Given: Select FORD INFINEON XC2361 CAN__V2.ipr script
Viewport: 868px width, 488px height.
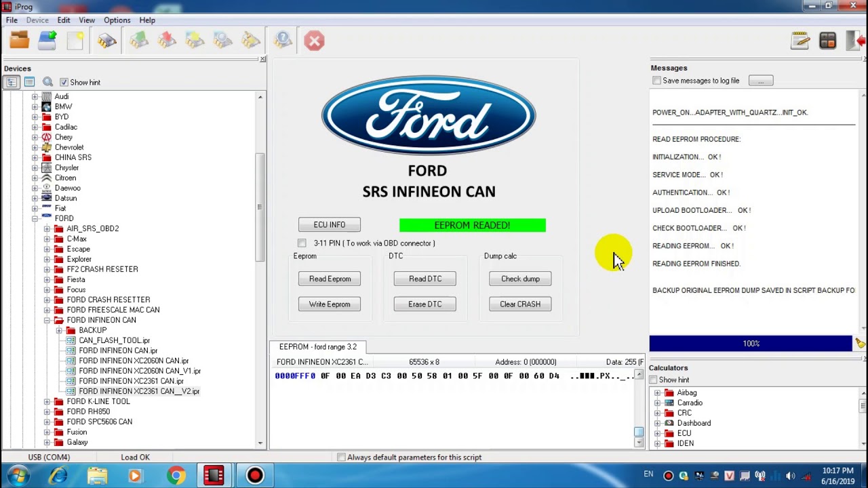Looking at the screenshot, I should click(x=138, y=391).
